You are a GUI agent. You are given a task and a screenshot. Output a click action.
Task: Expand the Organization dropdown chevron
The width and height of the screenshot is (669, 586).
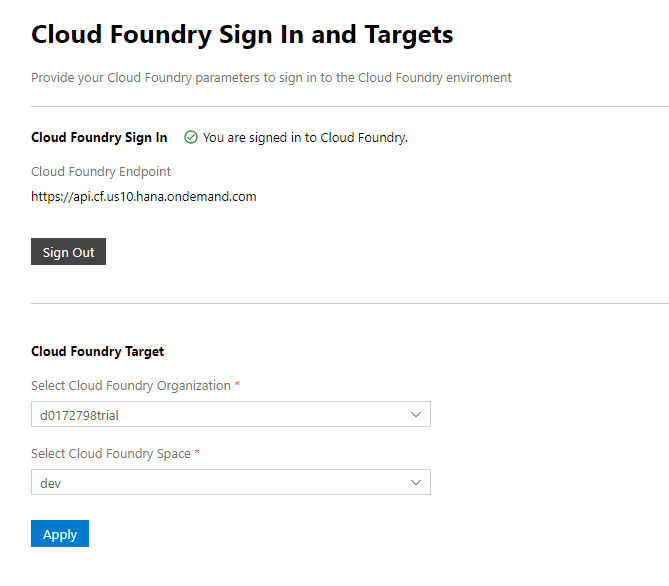click(416, 414)
